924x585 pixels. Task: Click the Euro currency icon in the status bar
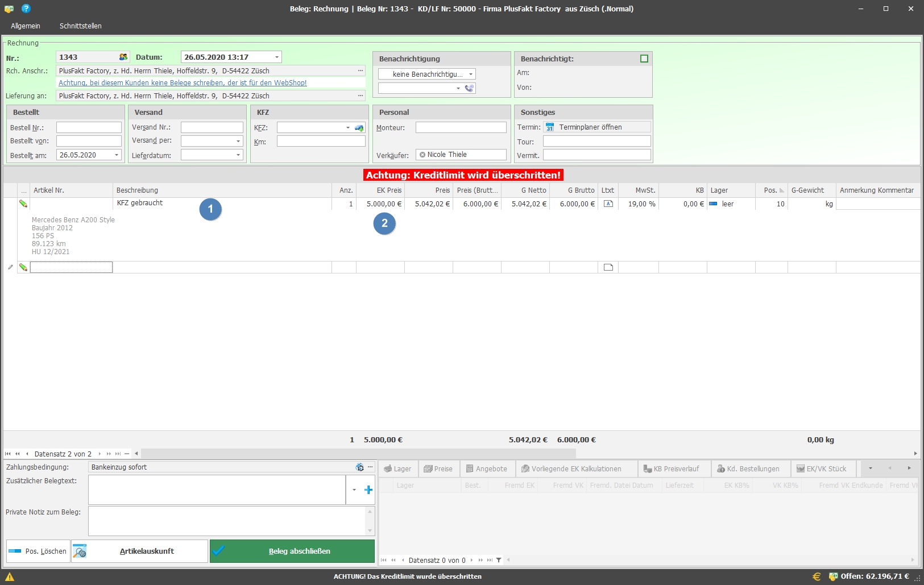[817, 576]
